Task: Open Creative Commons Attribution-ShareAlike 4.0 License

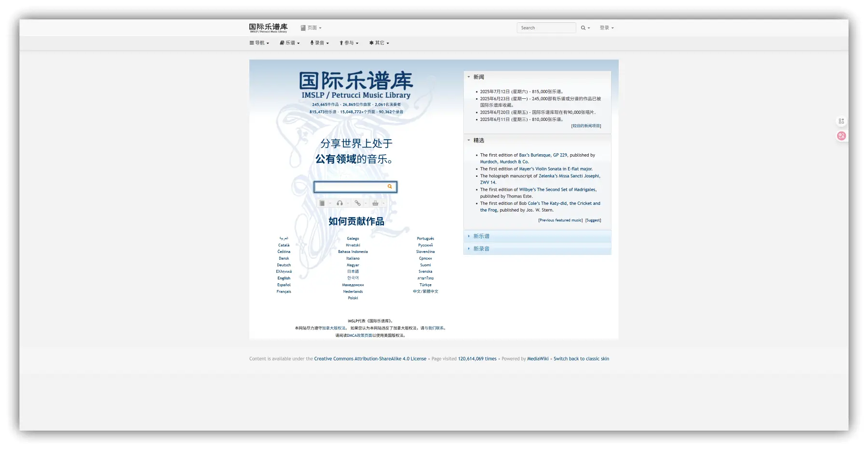Action: point(370,359)
